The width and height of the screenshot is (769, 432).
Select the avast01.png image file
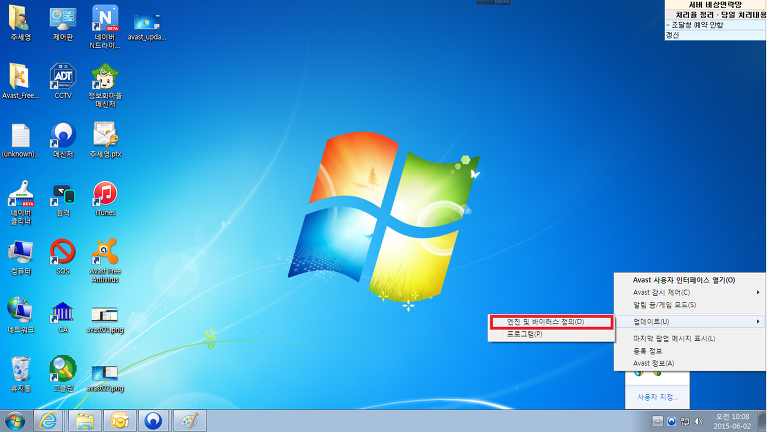[105, 320]
